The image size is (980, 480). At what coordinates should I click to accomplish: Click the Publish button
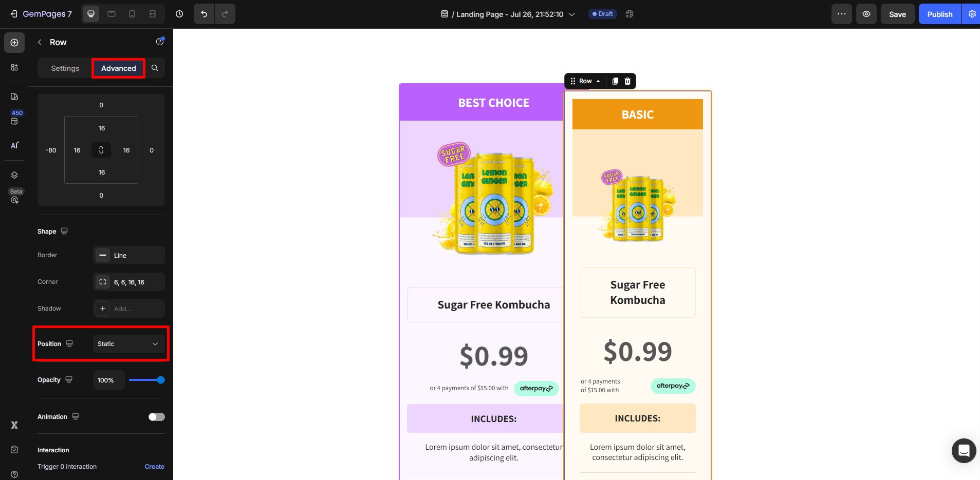(940, 14)
